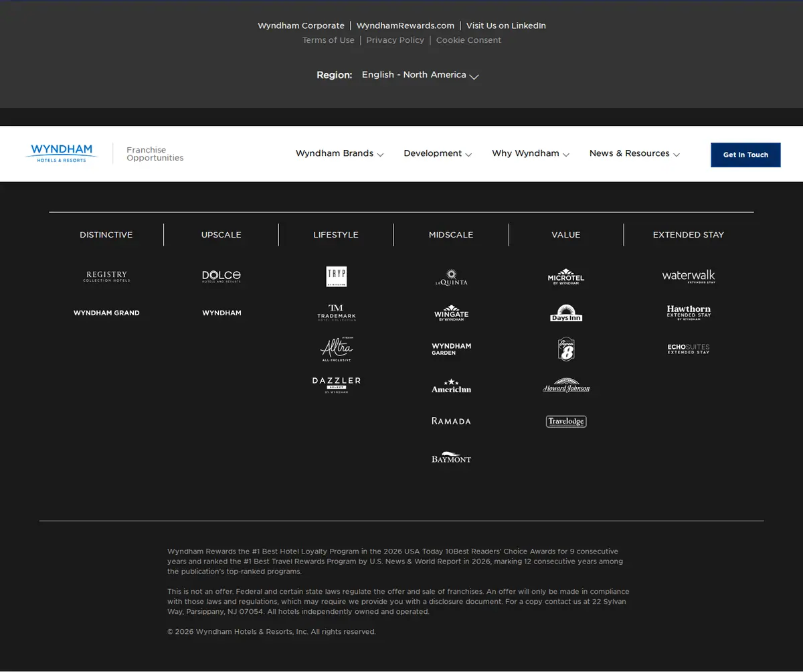Click the Super 8 logo

pos(567,349)
